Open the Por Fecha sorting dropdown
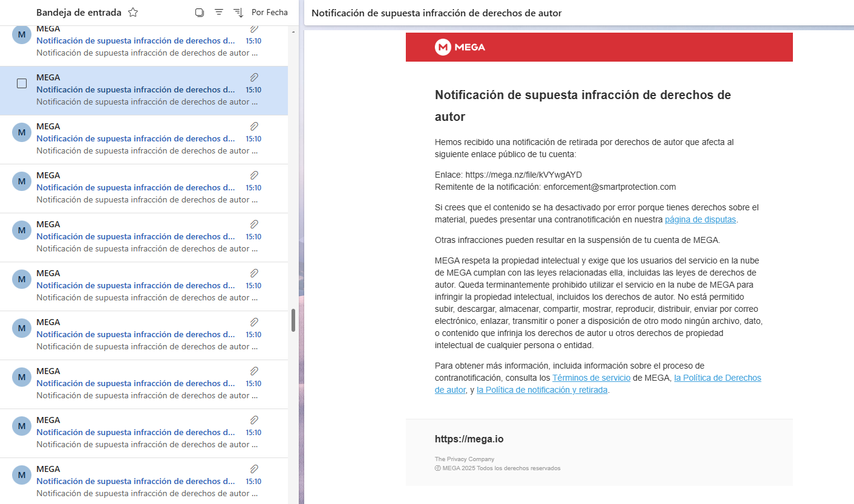The image size is (854, 504). [x=269, y=12]
